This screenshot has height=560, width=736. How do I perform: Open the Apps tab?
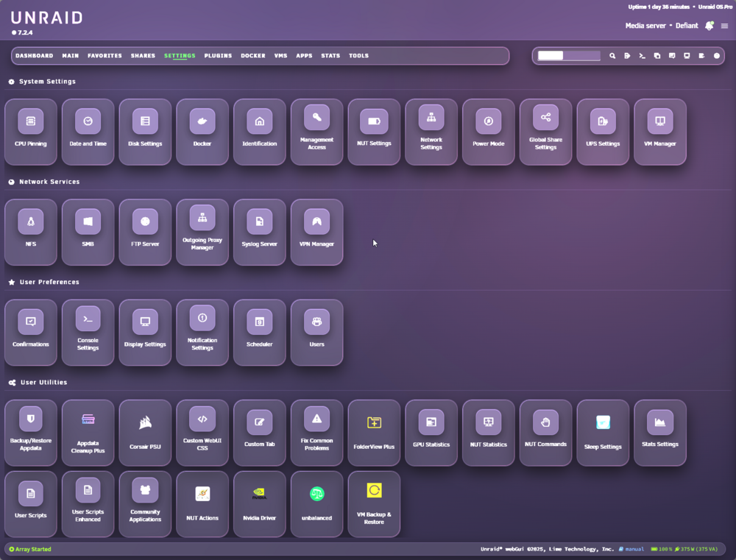click(304, 55)
